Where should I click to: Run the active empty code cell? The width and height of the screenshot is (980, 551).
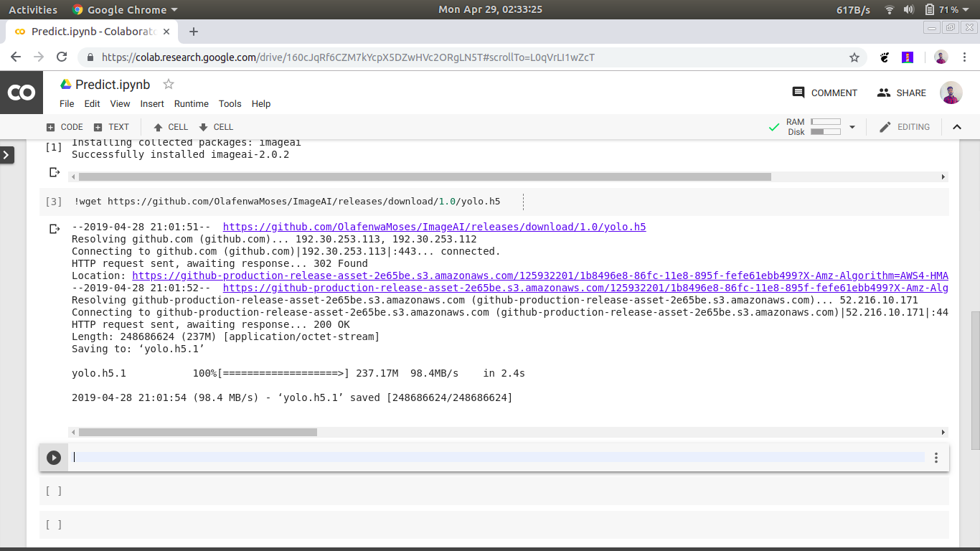click(x=54, y=458)
